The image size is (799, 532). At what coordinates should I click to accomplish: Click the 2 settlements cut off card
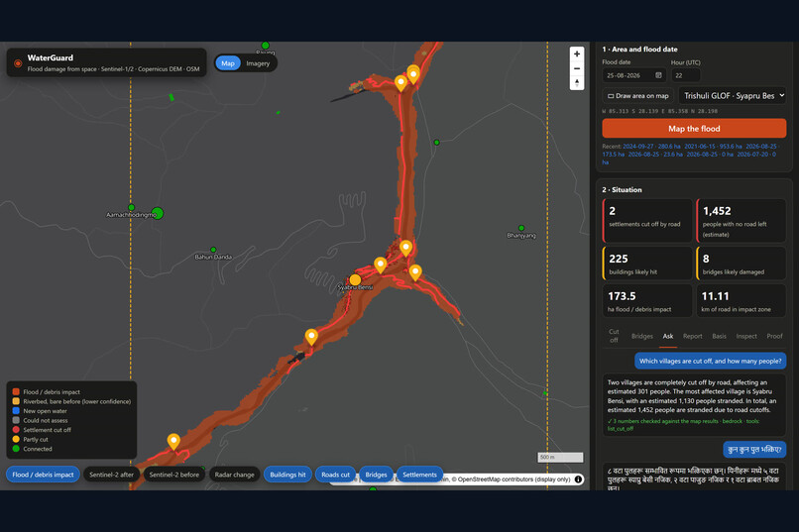(x=647, y=221)
